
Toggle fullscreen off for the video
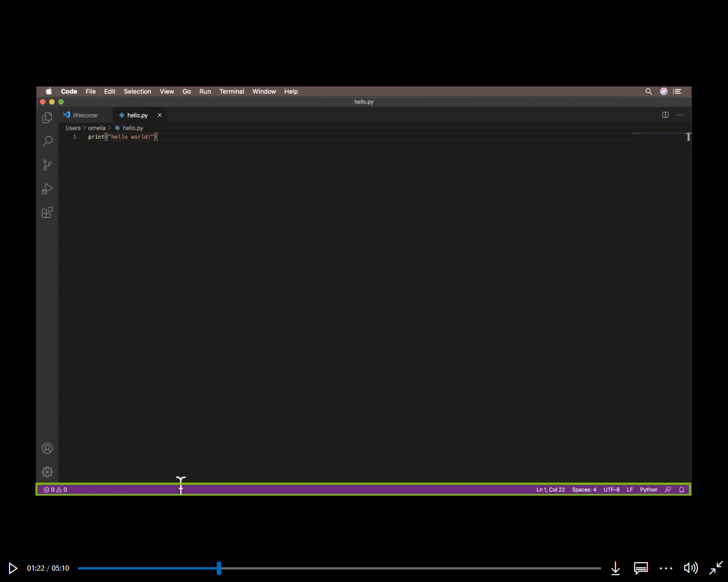pos(715,568)
